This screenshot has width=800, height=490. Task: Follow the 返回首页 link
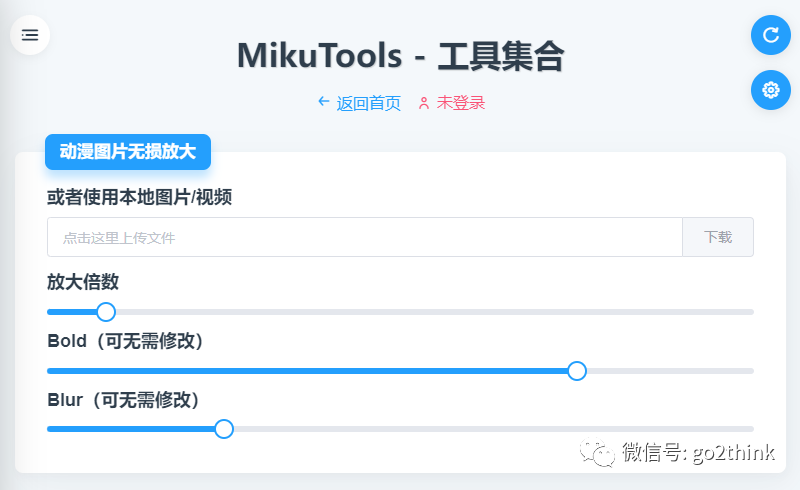368,103
